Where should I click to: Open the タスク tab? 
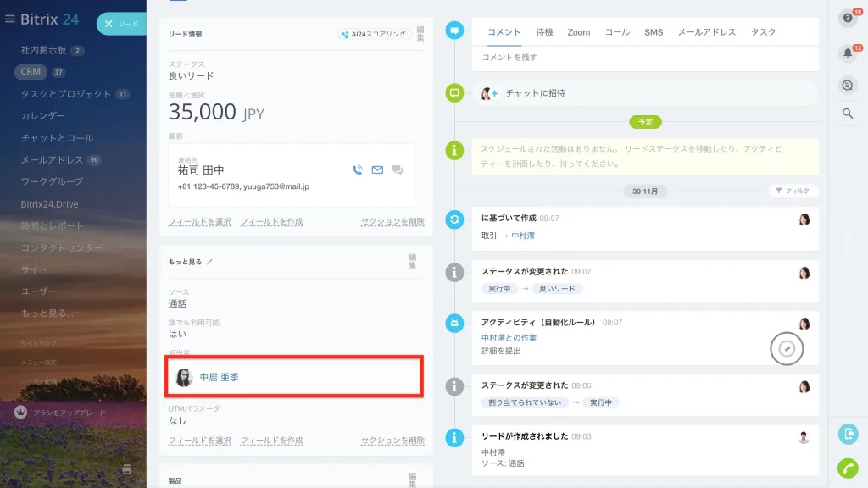point(763,32)
